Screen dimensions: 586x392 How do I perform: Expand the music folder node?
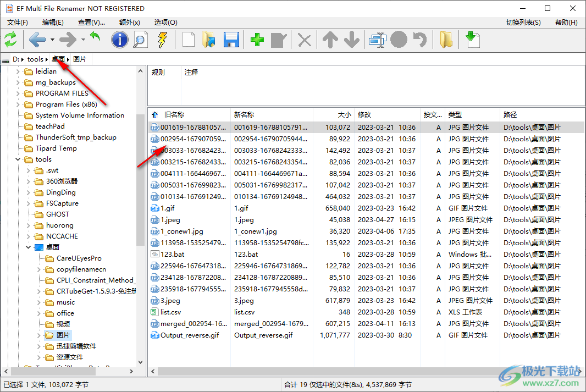click(x=38, y=302)
